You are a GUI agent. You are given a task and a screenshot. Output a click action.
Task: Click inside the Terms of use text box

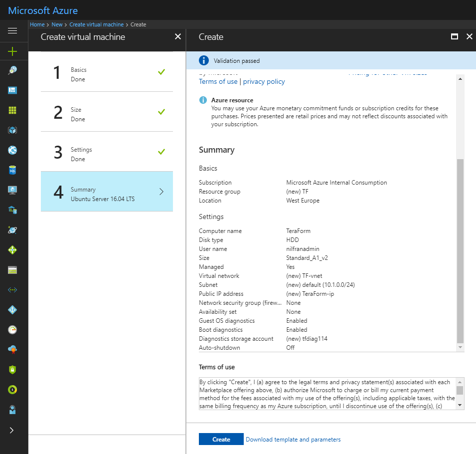(327, 394)
